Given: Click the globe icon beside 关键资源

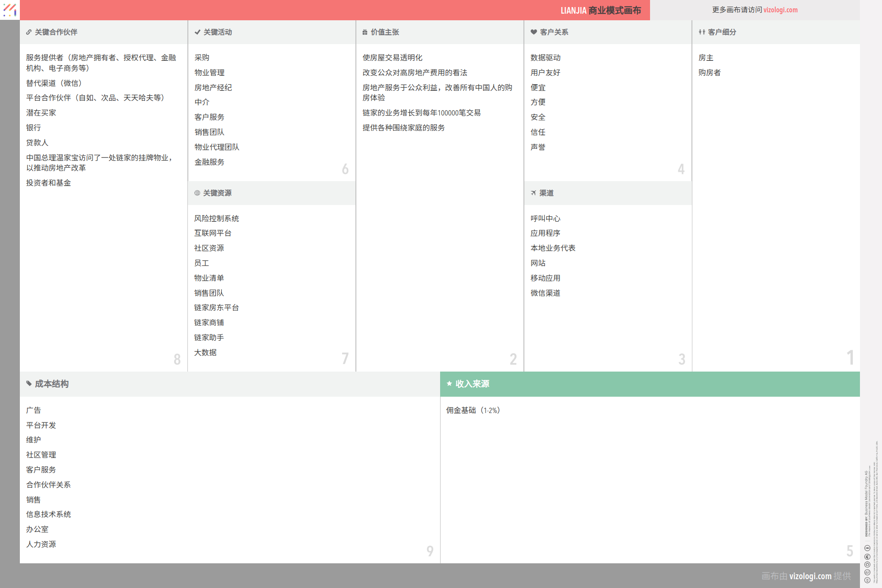Looking at the screenshot, I should 197,193.
